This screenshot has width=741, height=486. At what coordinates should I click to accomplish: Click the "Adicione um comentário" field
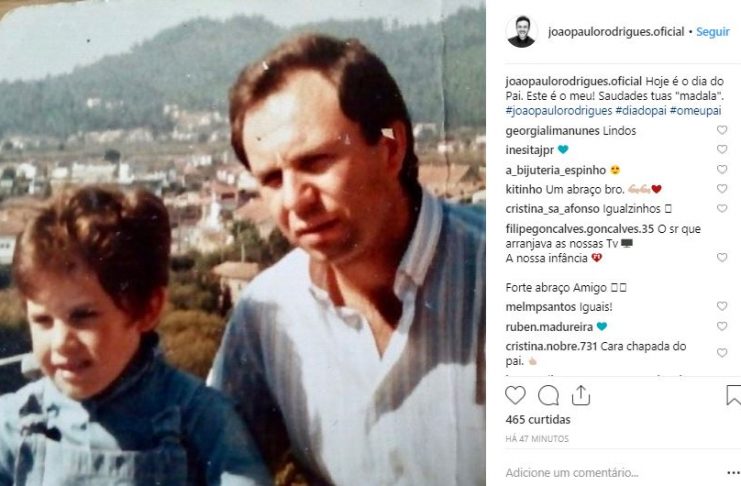coord(600,472)
